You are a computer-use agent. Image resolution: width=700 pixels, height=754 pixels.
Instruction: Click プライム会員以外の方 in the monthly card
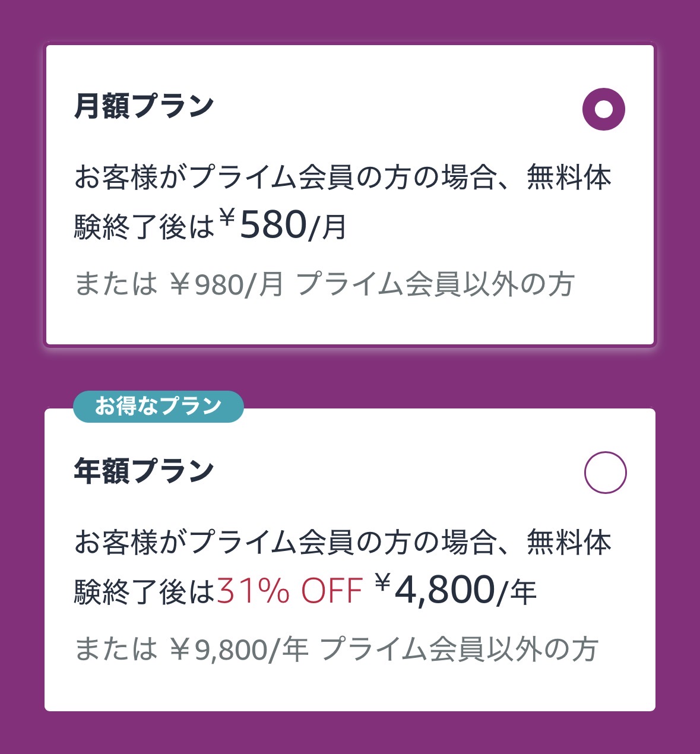435,284
